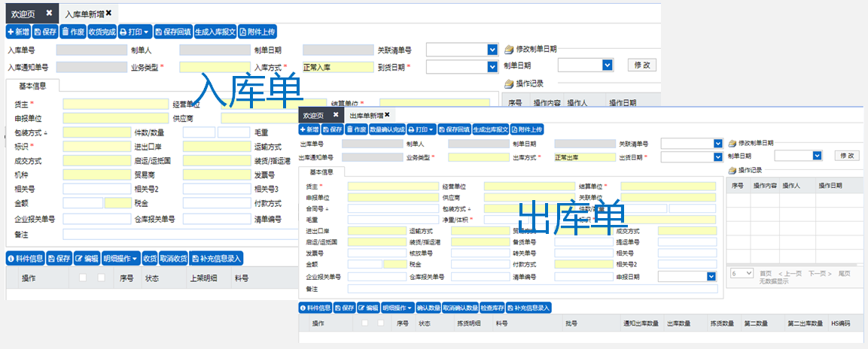Click 修改 button in 出库单 window

point(847,156)
